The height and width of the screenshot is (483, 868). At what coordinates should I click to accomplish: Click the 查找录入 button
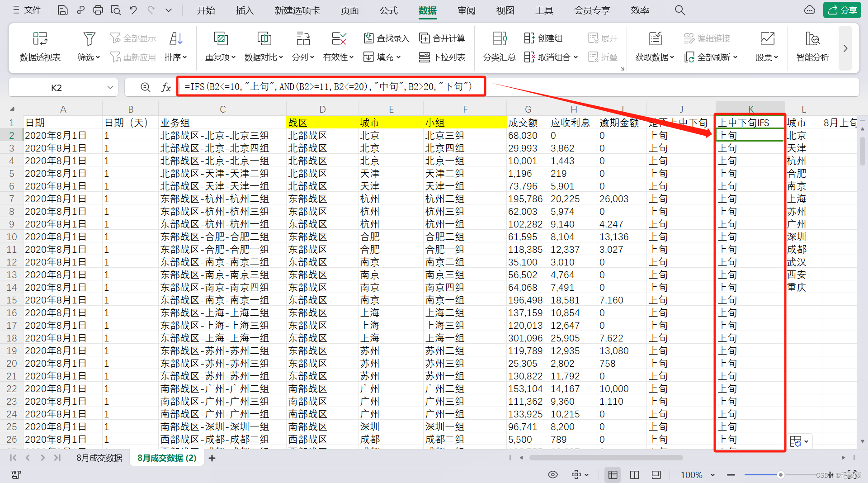pos(386,38)
